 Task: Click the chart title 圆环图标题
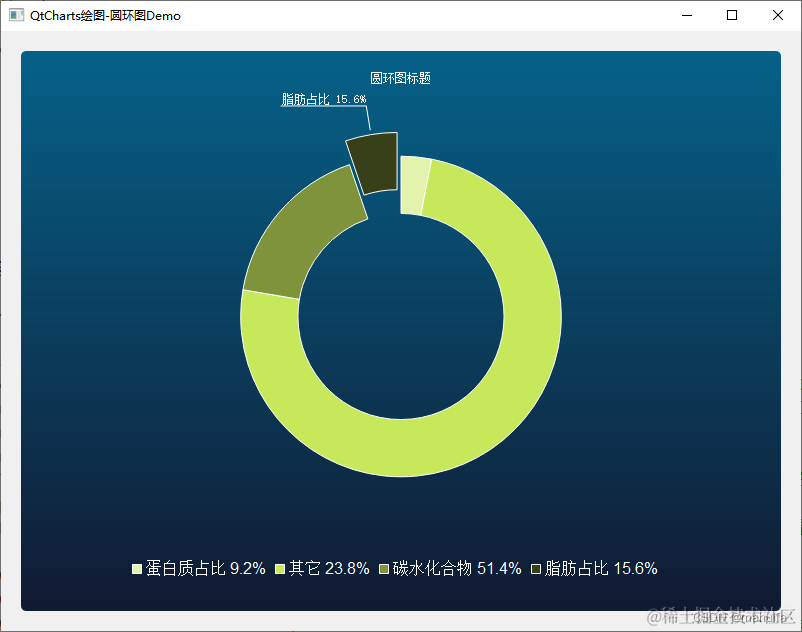click(x=400, y=78)
